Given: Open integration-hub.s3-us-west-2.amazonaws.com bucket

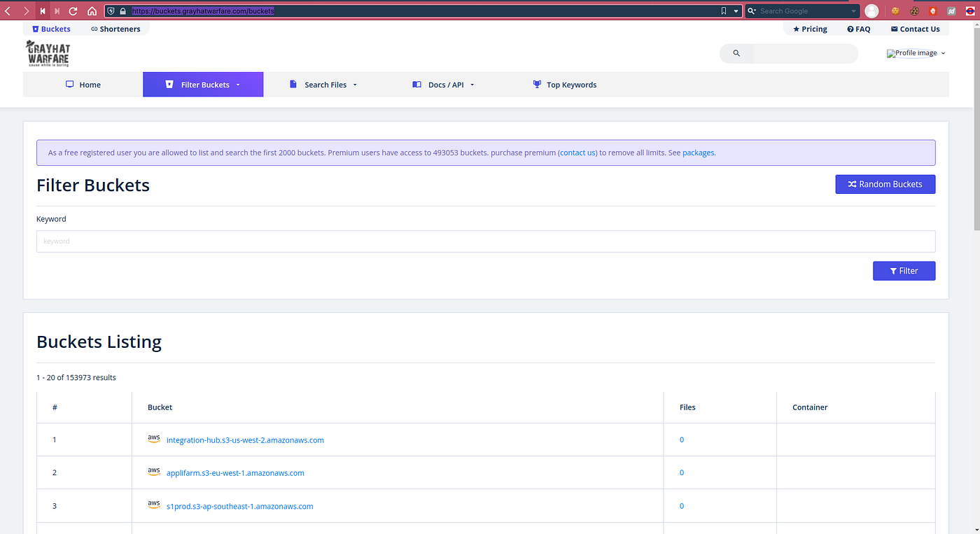Looking at the screenshot, I should point(245,440).
